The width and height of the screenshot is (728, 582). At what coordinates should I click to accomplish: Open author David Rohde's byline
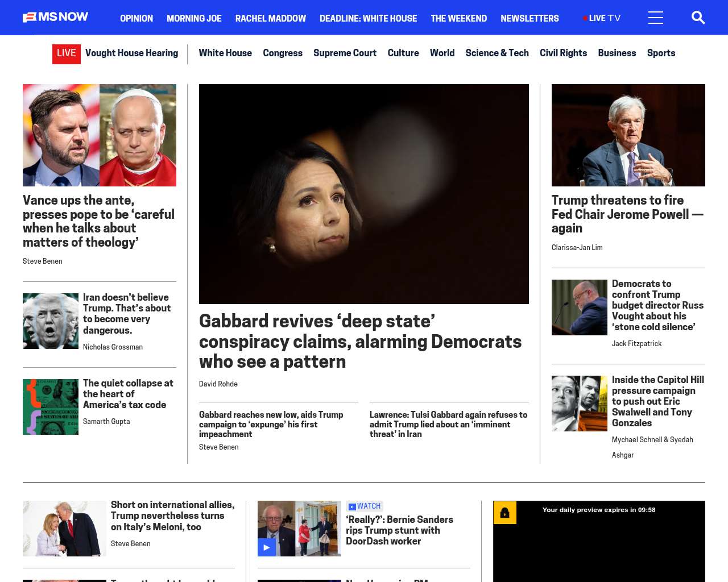click(x=218, y=384)
